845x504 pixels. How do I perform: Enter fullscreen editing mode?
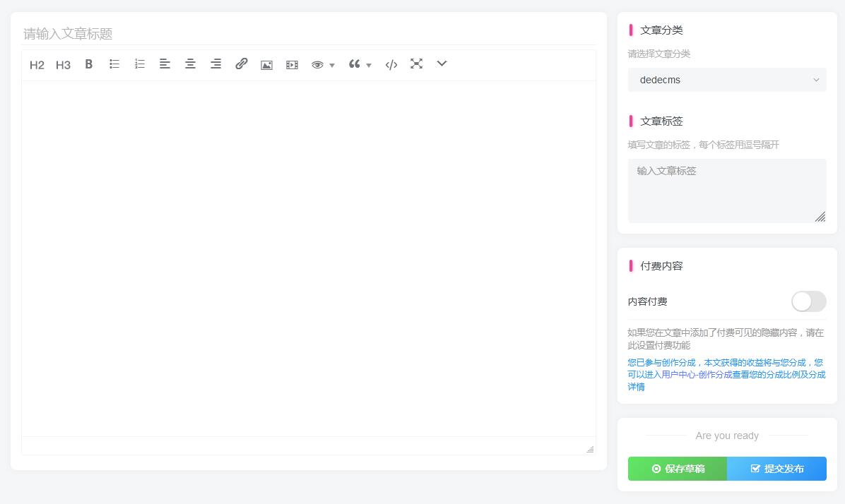pyautogui.click(x=416, y=64)
